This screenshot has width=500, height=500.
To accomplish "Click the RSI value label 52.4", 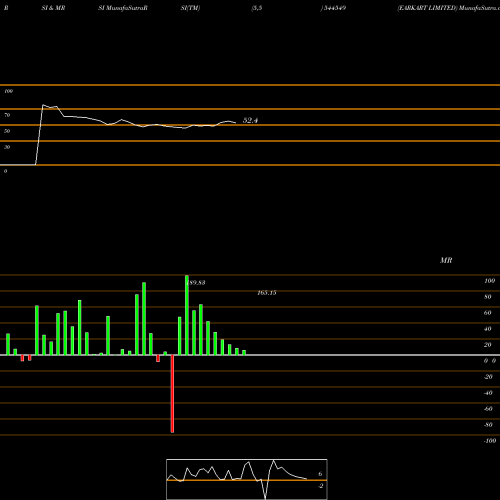I will [x=250, y=120].
